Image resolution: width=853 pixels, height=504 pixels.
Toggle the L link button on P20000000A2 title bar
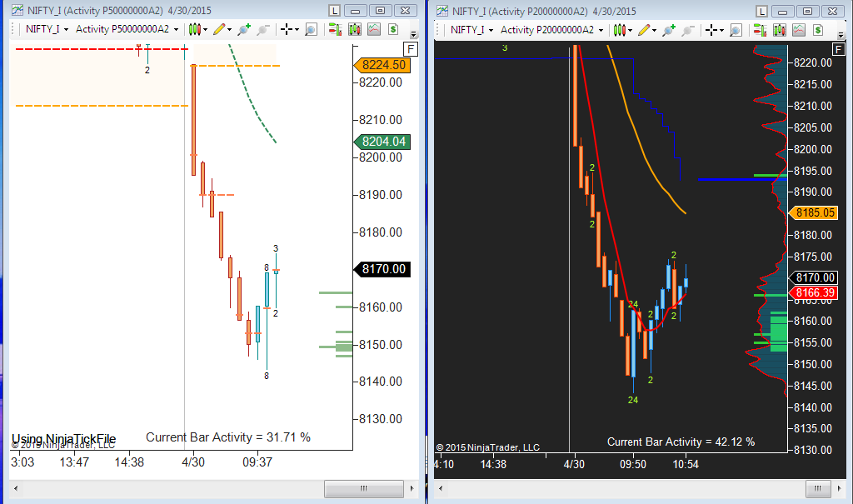pos(761,12)
